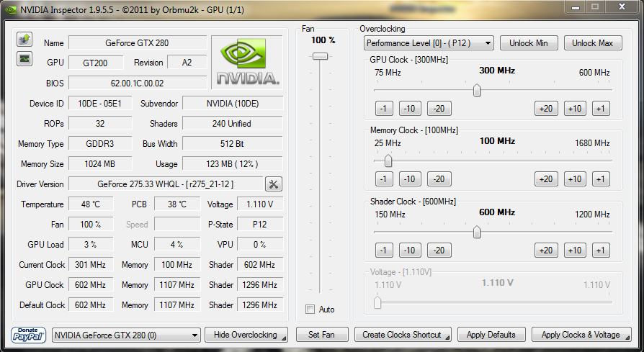
Task: Minimize the NVIDIA Inspector window
Action: point(575,7)
